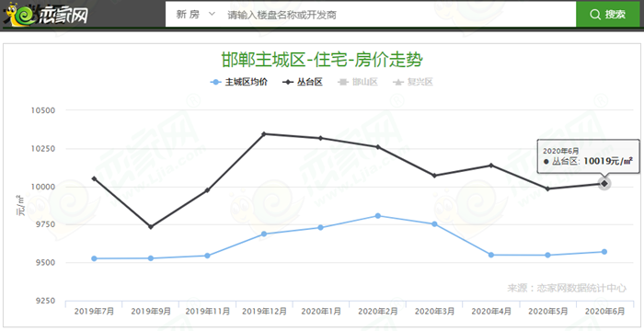Select the 2020年2月 axis label
The width and height of the screenshot is (644, 331).
377,312
